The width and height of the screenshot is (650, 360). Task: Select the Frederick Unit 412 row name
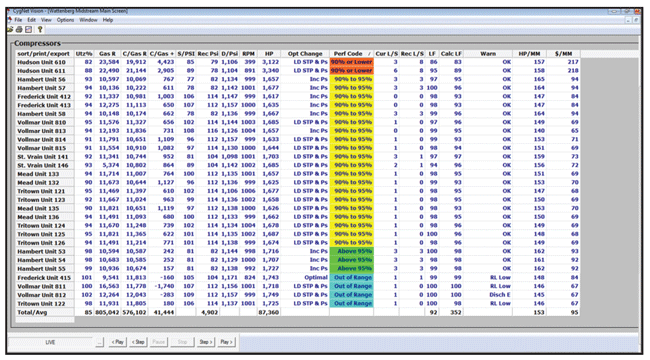(x=44, y=97)
